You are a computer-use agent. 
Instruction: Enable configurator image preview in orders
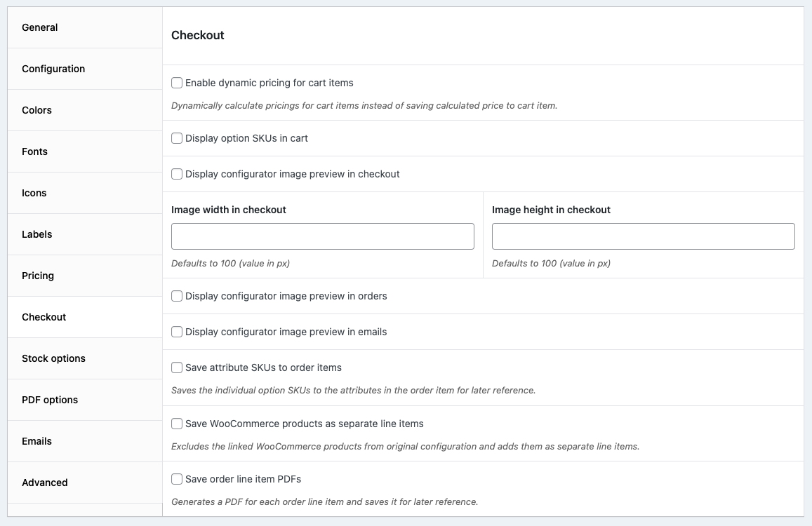click(177, 296)
